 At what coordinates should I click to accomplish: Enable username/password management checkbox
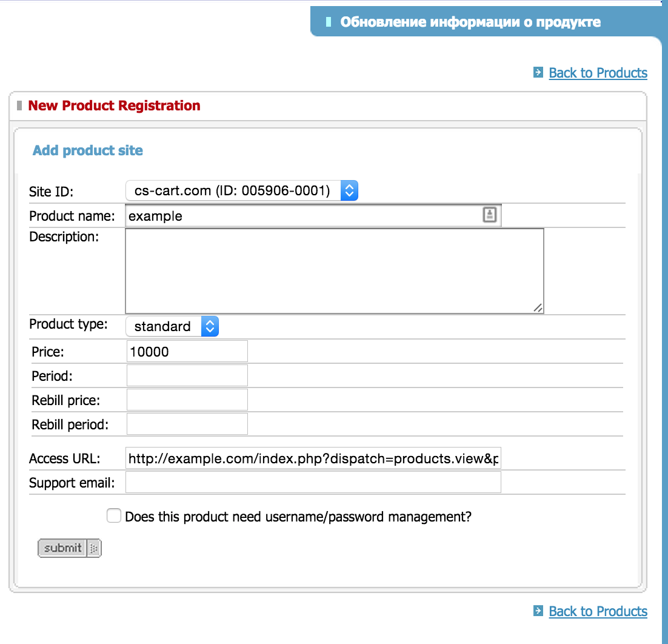click(113, 516)
